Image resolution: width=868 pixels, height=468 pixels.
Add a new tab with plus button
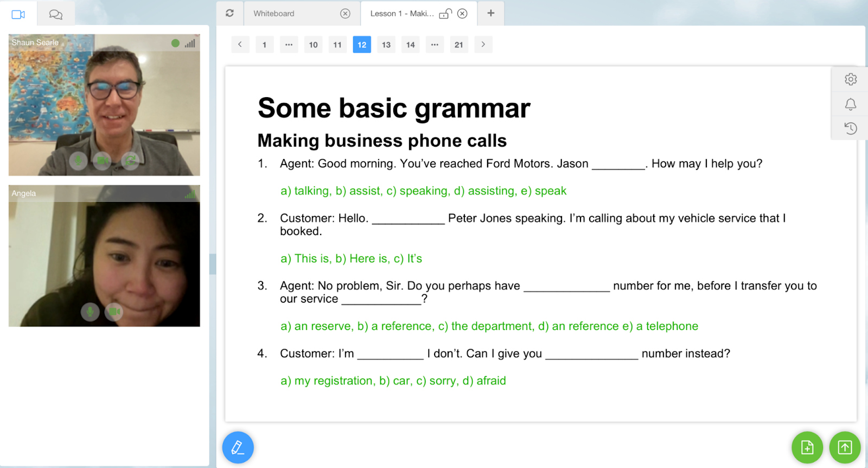(x=490, y=13)
